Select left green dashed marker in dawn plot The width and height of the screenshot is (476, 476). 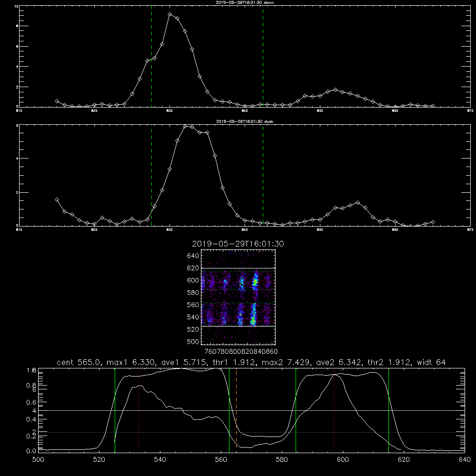click(151, 56)
